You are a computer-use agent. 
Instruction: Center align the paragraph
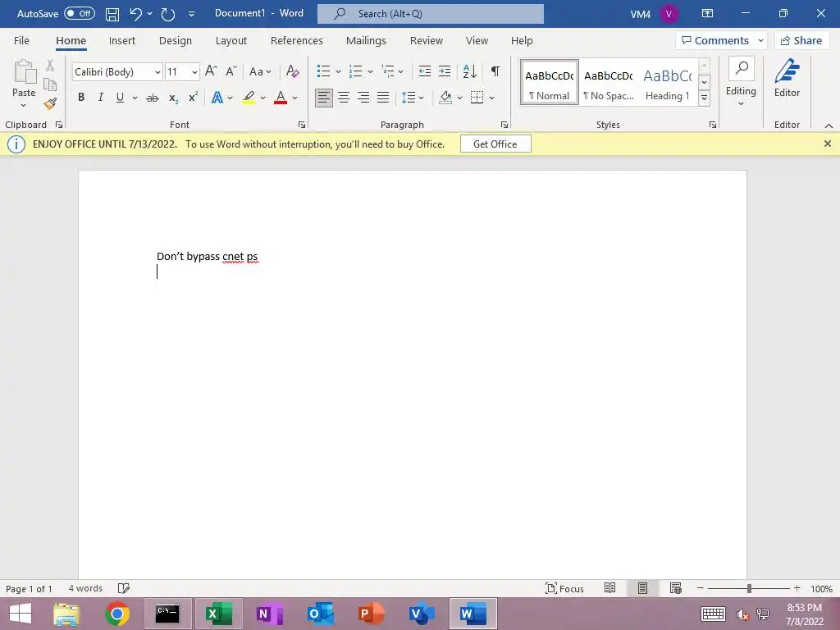(344, 98)
